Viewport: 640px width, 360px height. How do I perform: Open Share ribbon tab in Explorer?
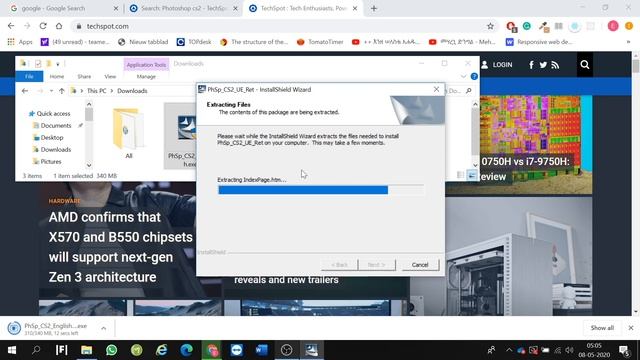click(x=84, y=76)
